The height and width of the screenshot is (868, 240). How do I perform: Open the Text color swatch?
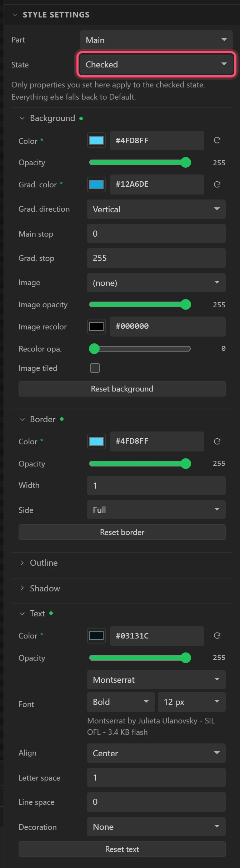click(x=96, y=636)
